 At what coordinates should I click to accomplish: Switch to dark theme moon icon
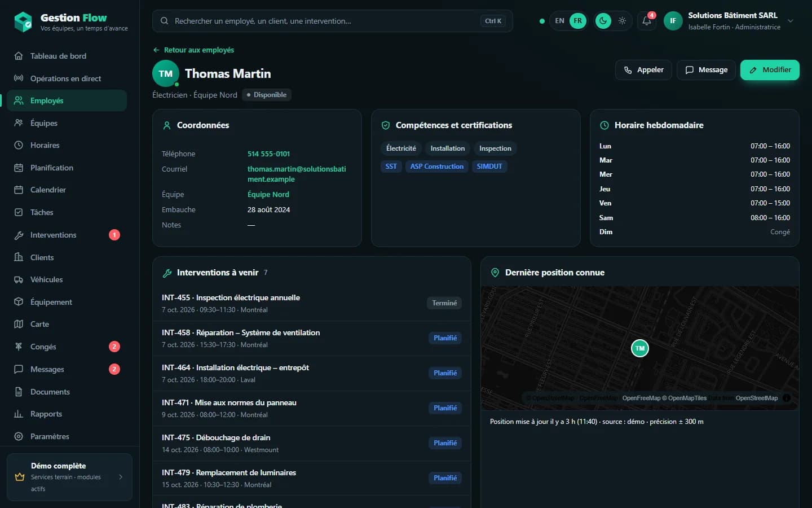point(603,21)
